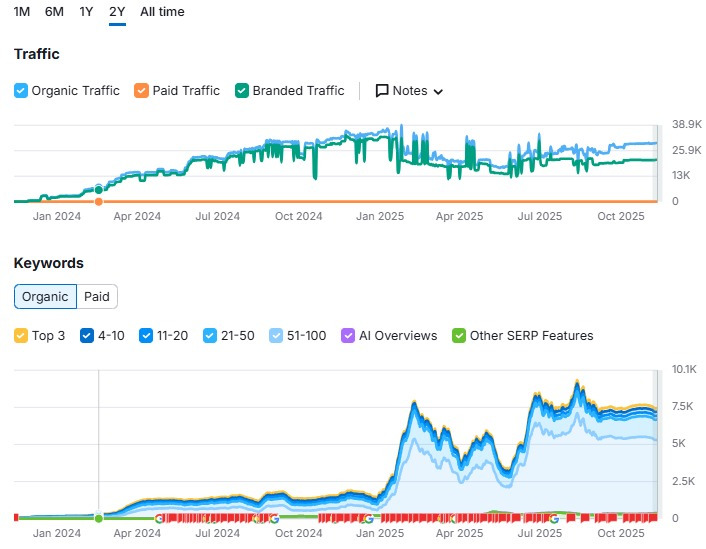The image size is (706, 549).
Task: Uncheck the Paid Traffic series
Action: click(142, 91)
